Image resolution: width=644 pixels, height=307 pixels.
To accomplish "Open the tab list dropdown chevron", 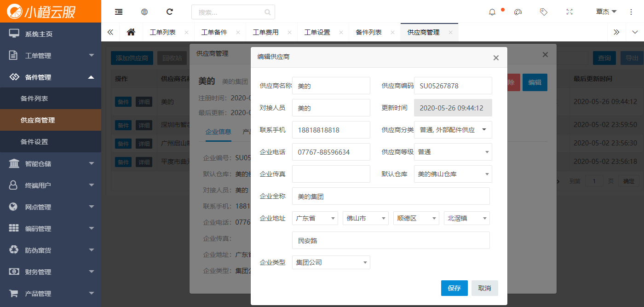I will click(x=635, y=32).
